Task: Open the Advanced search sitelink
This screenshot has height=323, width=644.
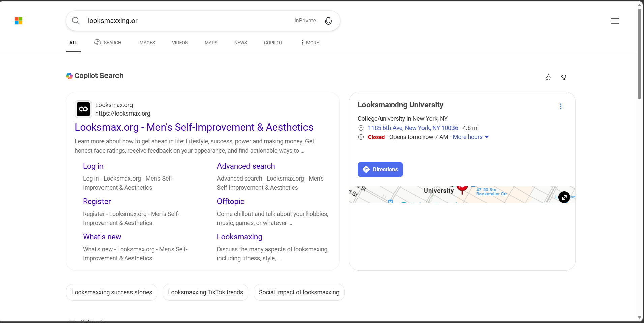Action: pos(246,166)
